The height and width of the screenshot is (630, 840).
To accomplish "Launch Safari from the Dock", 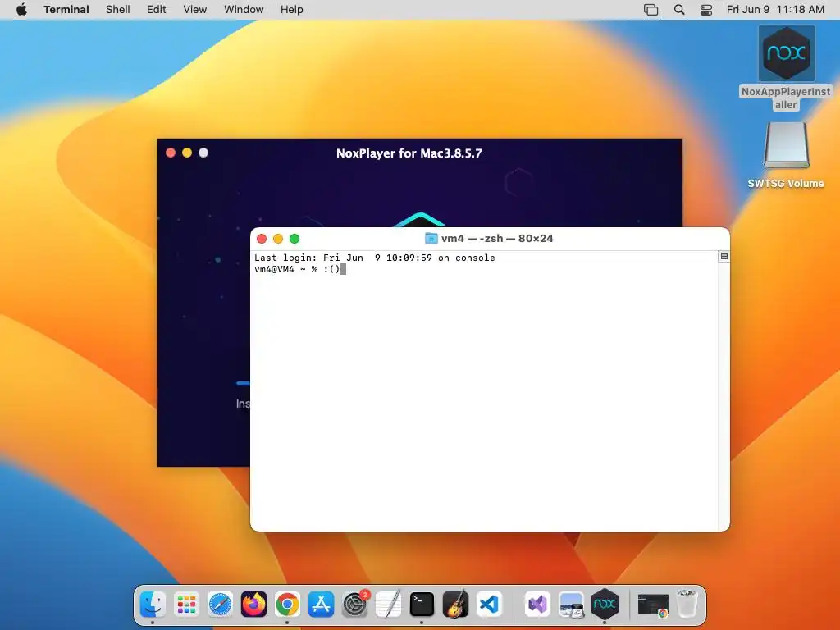I will (x=220, y=605).
